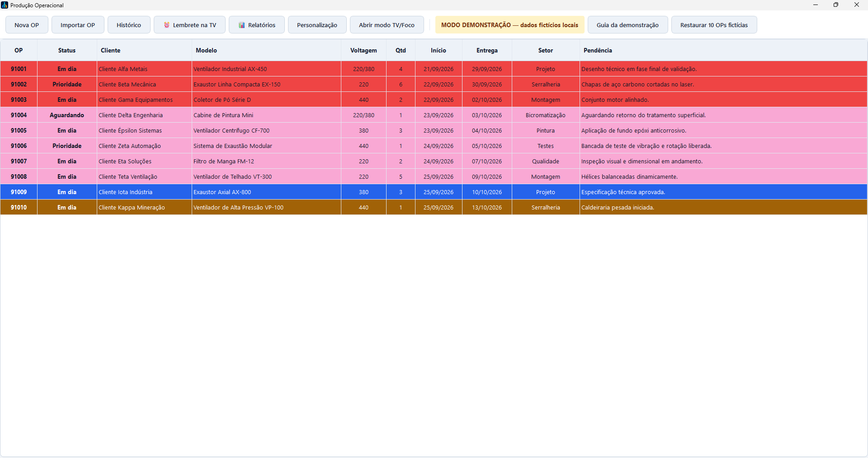
Task: Click the alarm clock icon on Lembrete na TV
Action: 167,25
